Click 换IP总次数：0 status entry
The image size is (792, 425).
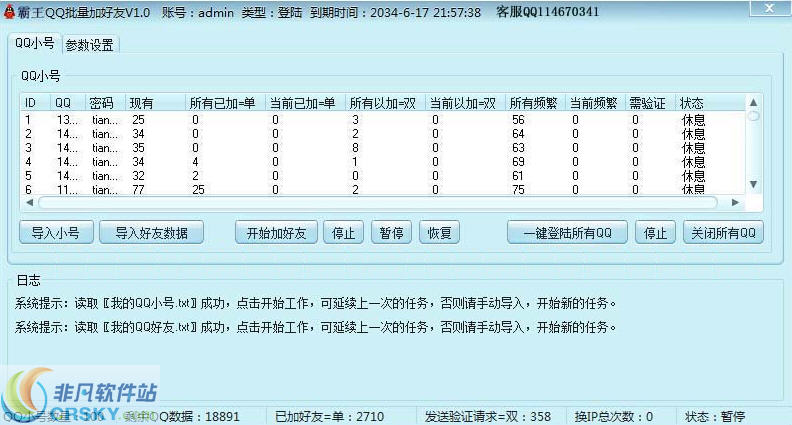click(613, 417)
